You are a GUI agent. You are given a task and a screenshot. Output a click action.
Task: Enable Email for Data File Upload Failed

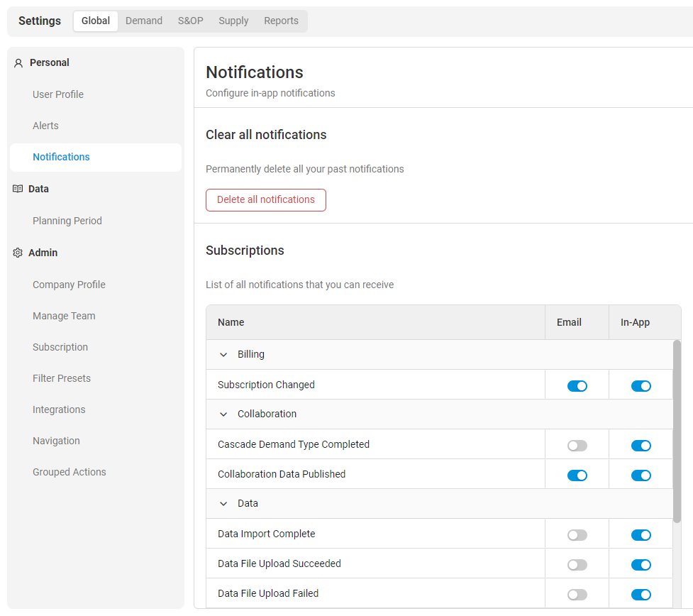577,595
